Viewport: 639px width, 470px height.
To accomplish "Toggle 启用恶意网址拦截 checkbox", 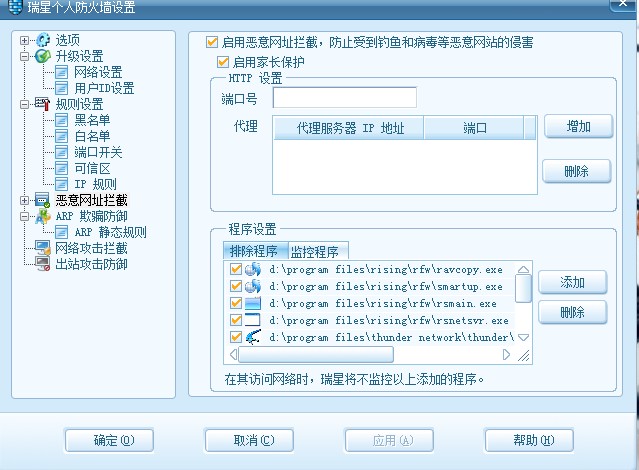I will 212,42.
